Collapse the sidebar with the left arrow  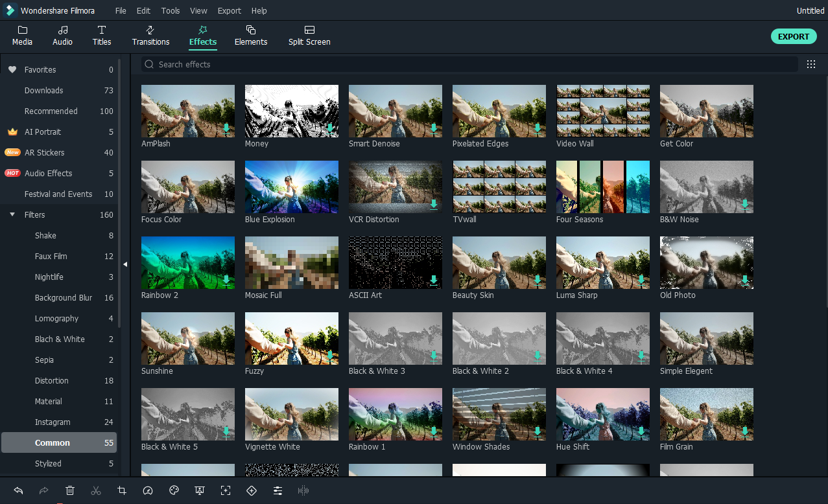click(125, 264)
